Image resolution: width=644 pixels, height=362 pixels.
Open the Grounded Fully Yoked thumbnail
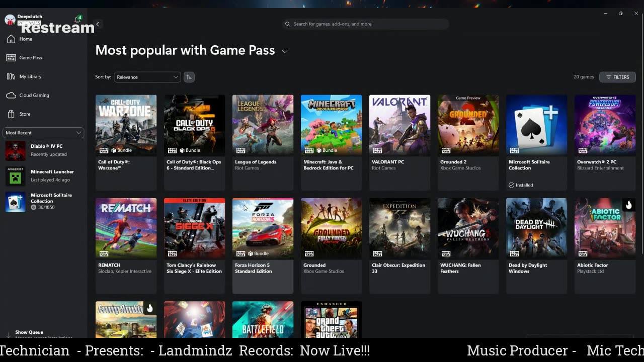[331, 228]
